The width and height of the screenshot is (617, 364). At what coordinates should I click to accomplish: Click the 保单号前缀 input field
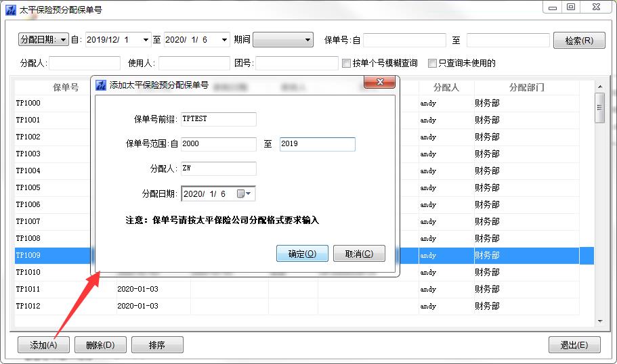click(219, 119)
